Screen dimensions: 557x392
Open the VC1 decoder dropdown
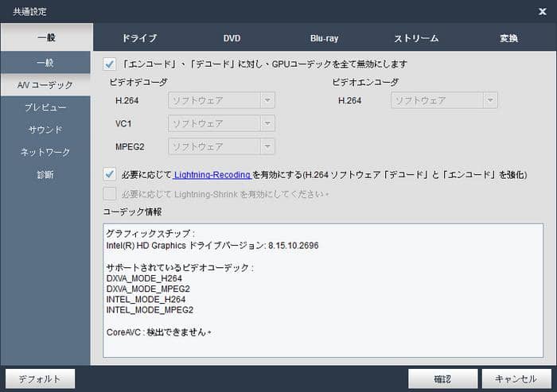(x=221, y=123)
